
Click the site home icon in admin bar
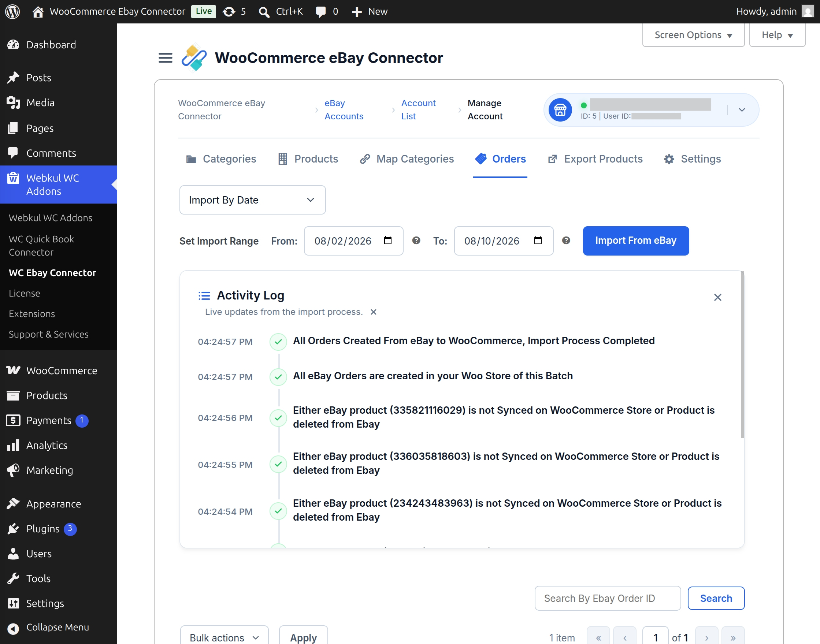(x=38, y=12)
